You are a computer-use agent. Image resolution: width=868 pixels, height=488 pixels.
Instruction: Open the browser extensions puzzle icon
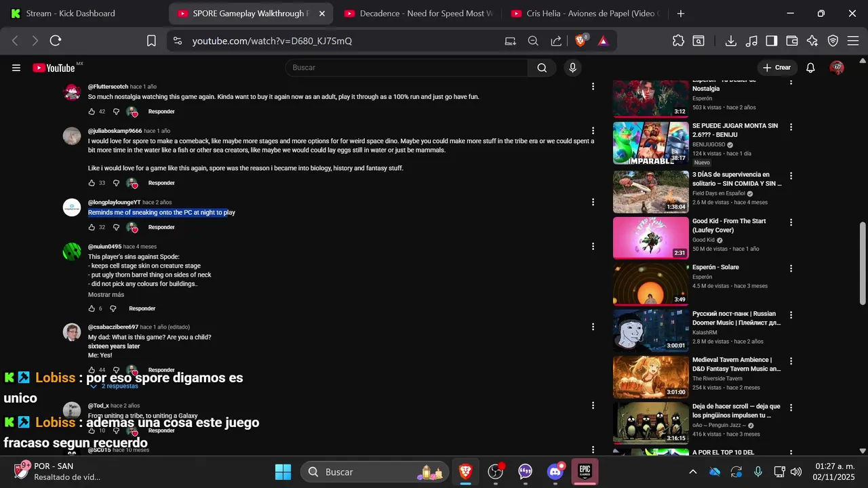pyautogui.click(x=678, y=41)
